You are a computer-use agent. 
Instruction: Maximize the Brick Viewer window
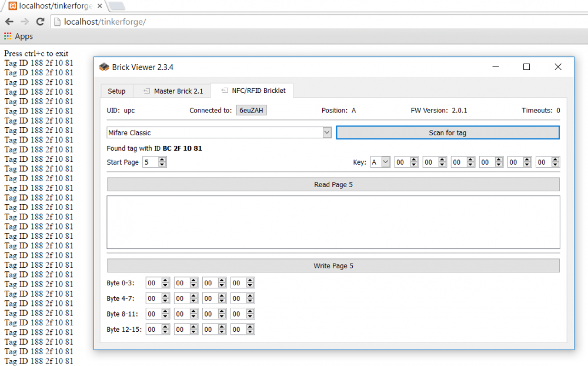pyautogui.click(x=526, y=67)
